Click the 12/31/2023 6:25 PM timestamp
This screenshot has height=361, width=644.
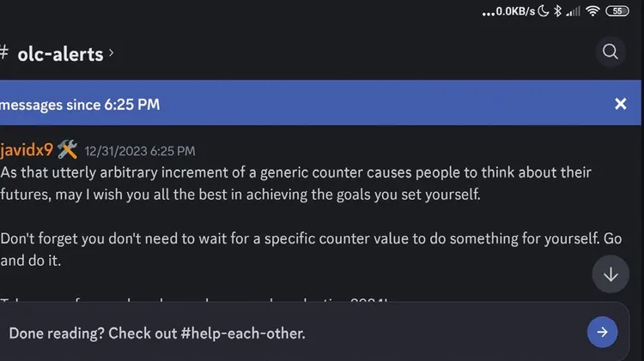pyautogui.click(x=140, y=151)
